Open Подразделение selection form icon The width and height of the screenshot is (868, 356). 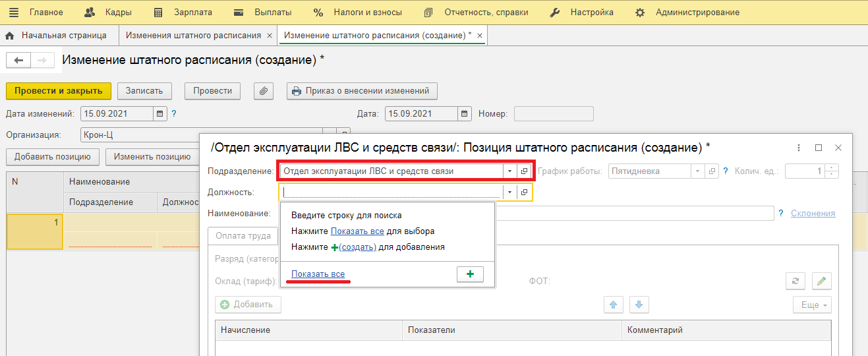tap(525, 171)
